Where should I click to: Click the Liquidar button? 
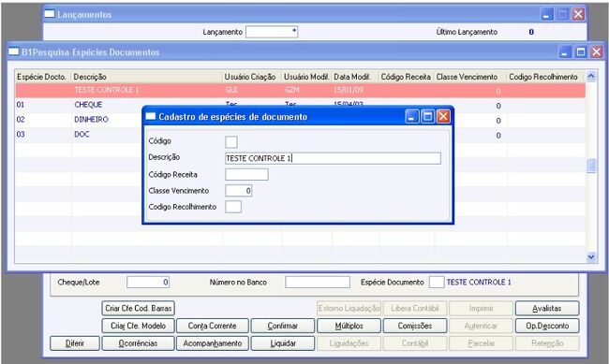[283, 343]
